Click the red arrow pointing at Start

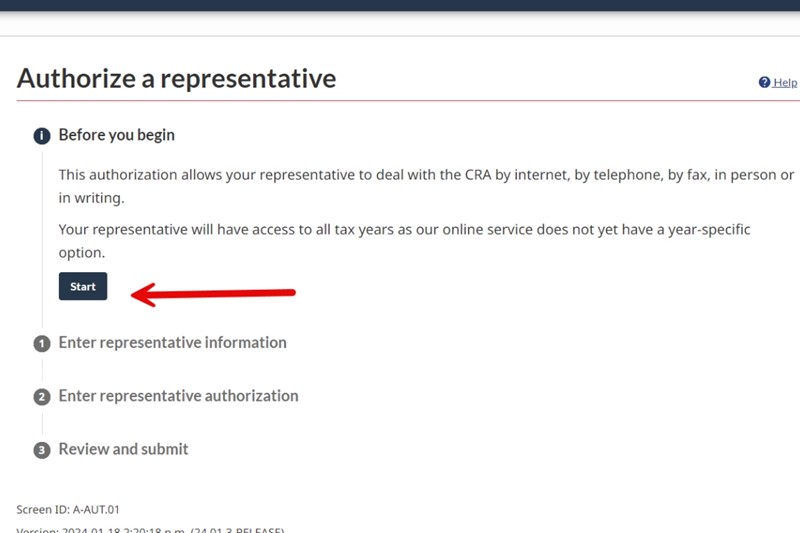tap(213, 293)
